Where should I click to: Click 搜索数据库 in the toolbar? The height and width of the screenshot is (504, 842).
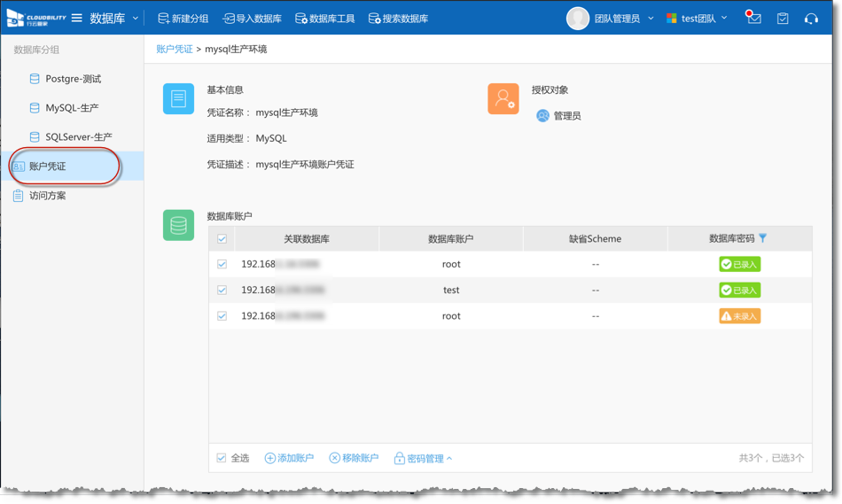pyautogui.click(x=398, y=19)
